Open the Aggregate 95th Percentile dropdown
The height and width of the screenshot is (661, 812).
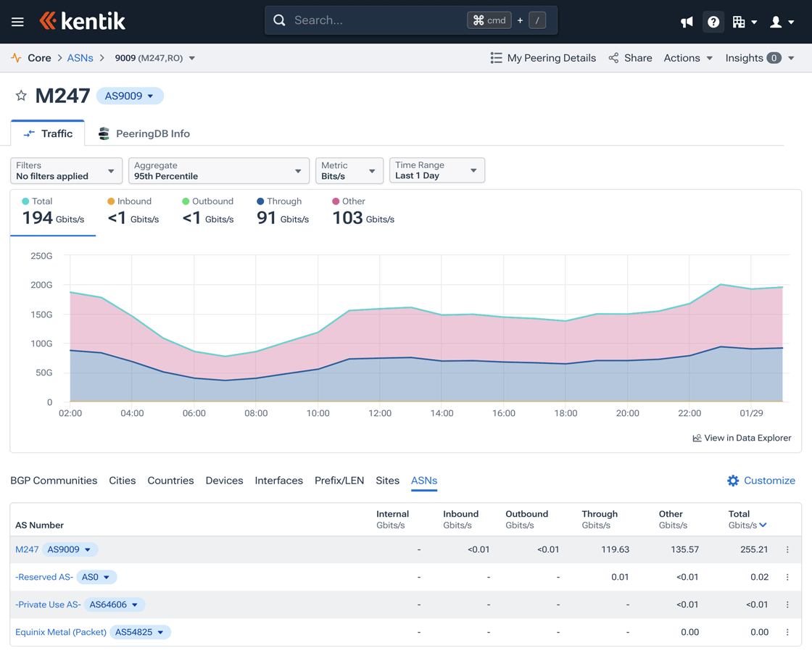point(218,171)
